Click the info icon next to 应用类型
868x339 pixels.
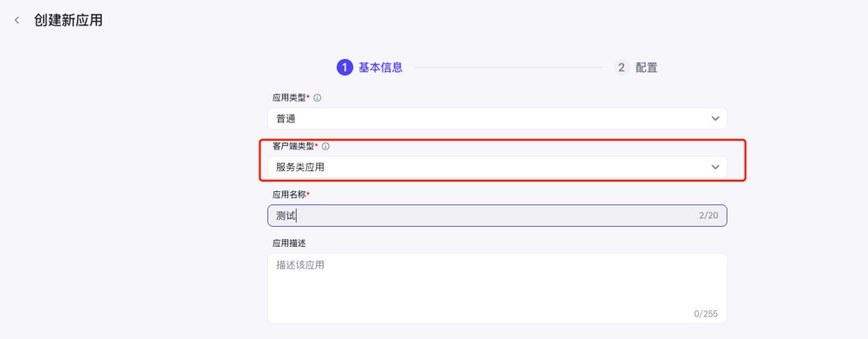click(317, 98)
